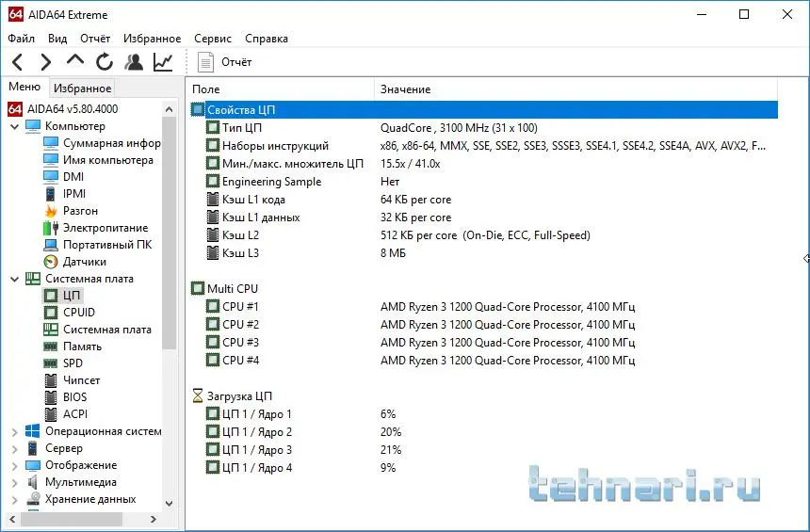This screenshot has height=532, width=810.
Task: Open the Сервис menu
Action: (x=213, y=39)
